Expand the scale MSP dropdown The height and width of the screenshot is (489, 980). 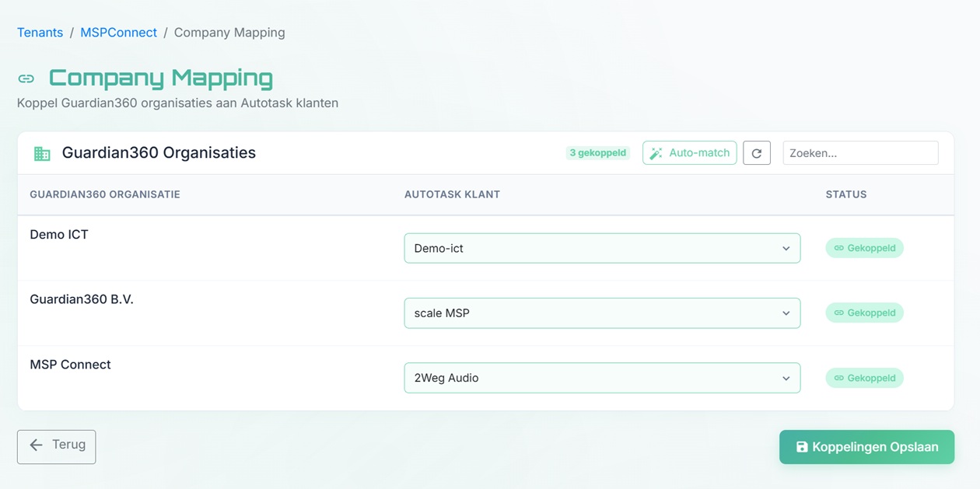pyautogui.click(x=601, y=313)
